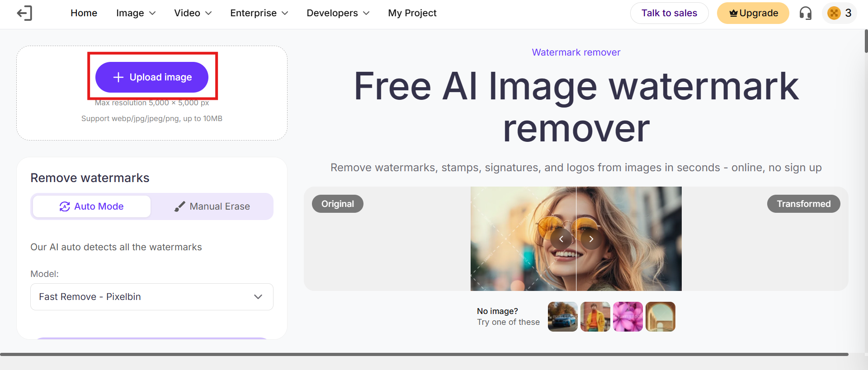868x370 pixels.
Task: Choose the blue car sample image
Action: click(563, 317)
